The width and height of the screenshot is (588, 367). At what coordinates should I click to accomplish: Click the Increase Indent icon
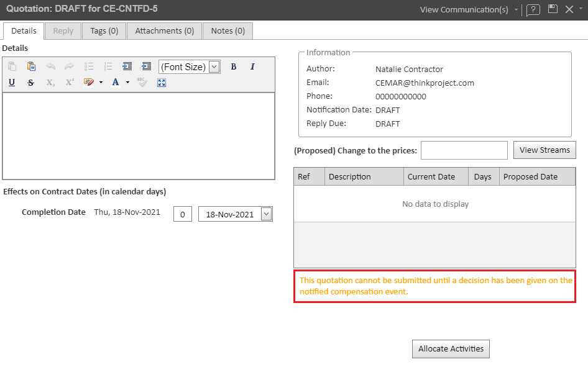(x=127, y=67)
